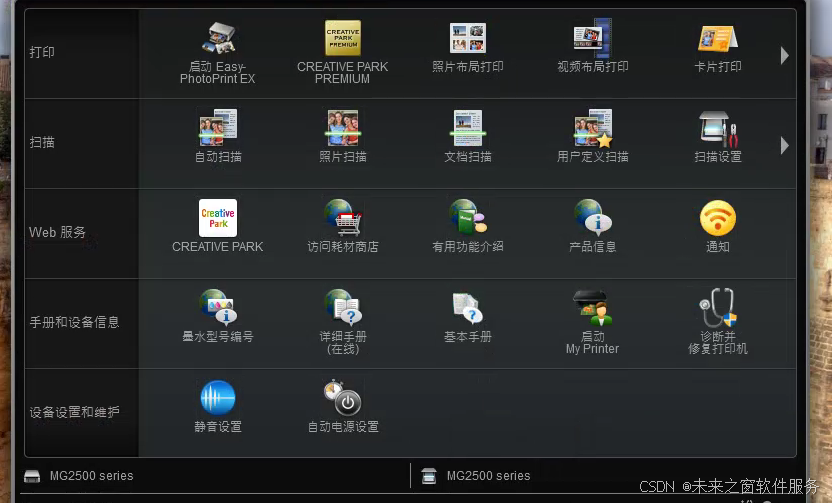Viewport: 832px width, 503px height.
Task: Expand more items in 扫描 row
Action: point(785,145)
